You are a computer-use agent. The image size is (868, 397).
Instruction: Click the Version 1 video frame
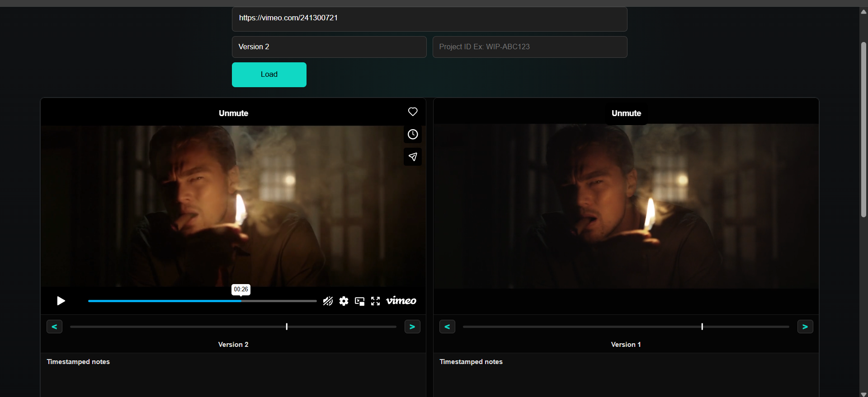(x=626, y=206)
